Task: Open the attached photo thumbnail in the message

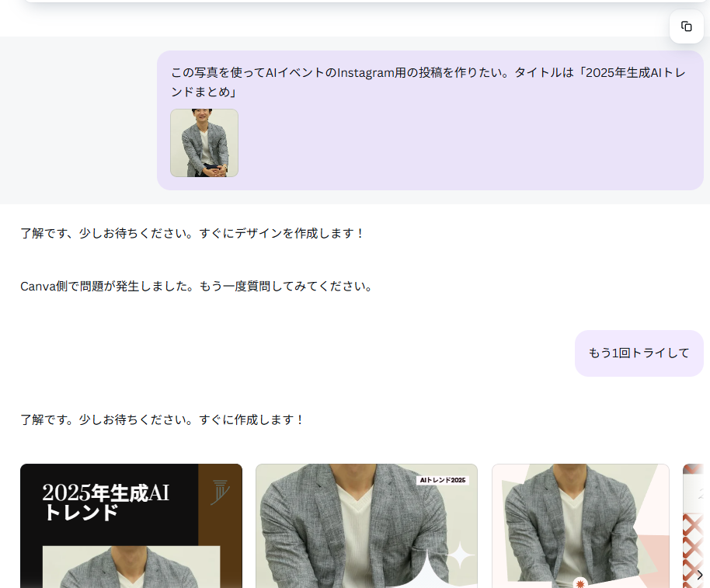Action: pos(204,143)
